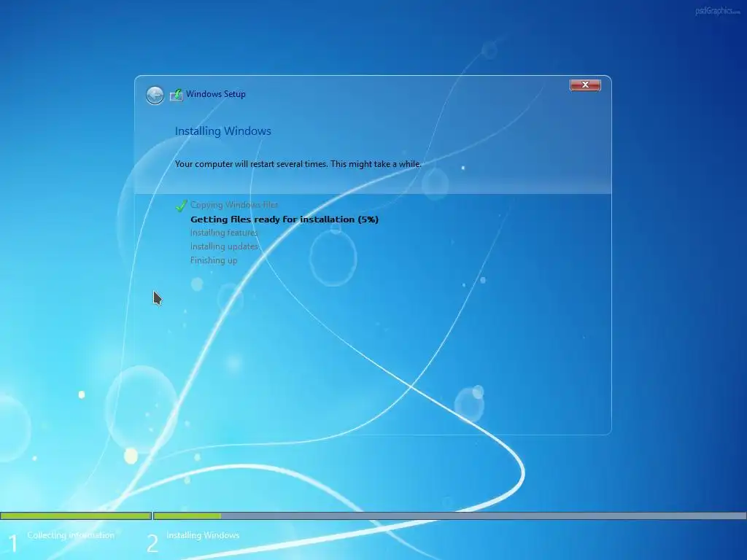Click 'Getting files ready for installation (5%)'

285,219
